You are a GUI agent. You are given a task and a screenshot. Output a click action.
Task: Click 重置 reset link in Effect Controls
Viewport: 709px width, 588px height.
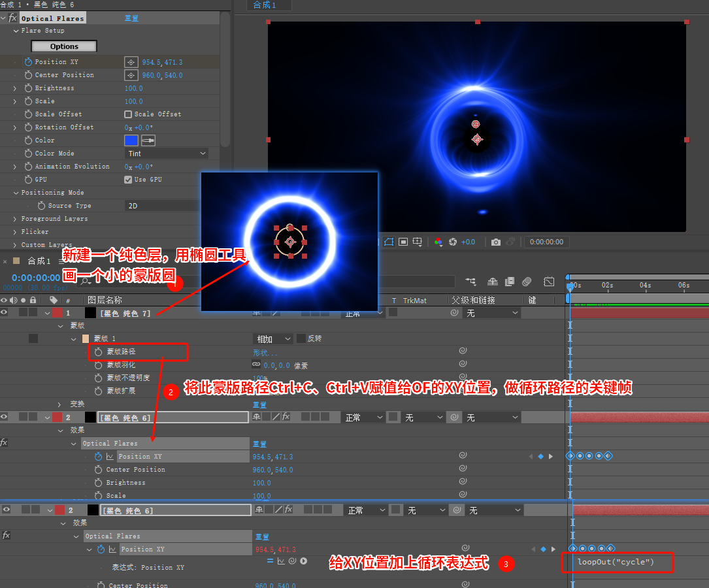[x=131, y=18]
